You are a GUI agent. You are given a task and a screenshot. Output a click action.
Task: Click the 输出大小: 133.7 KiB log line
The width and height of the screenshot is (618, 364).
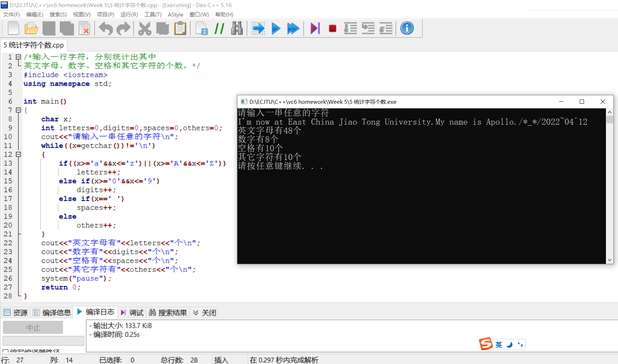pos(120,325)
